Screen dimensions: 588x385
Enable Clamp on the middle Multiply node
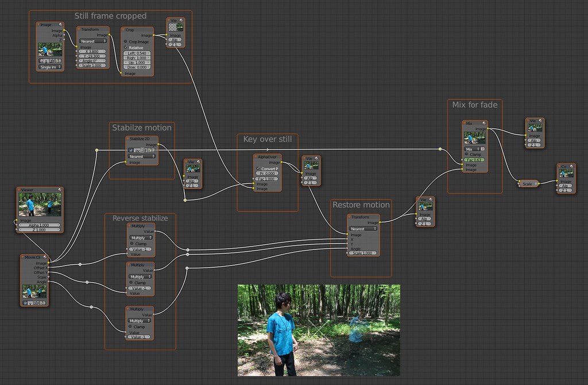[131, 282]
